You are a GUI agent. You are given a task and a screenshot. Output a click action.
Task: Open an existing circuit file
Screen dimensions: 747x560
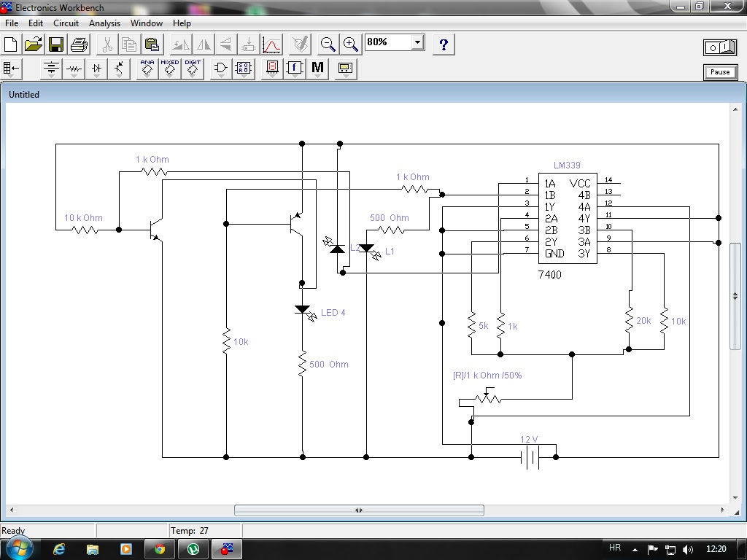point(34,44)
